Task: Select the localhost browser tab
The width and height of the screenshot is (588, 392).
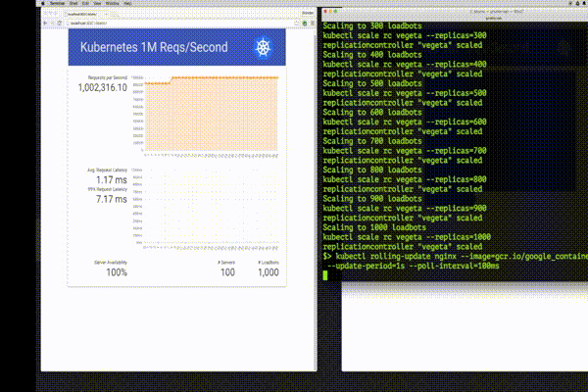Action: (x=85, y=15)
